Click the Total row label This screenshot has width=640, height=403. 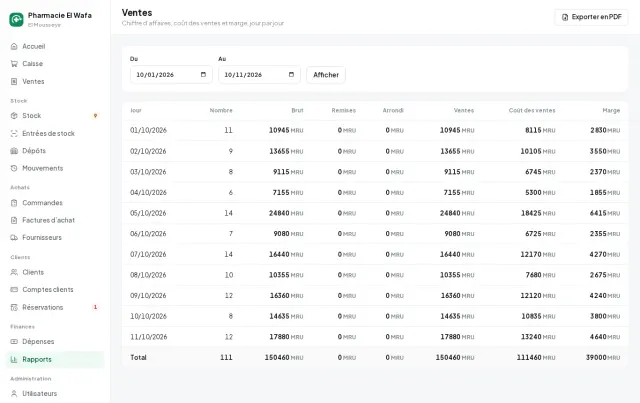click(138, 357)
